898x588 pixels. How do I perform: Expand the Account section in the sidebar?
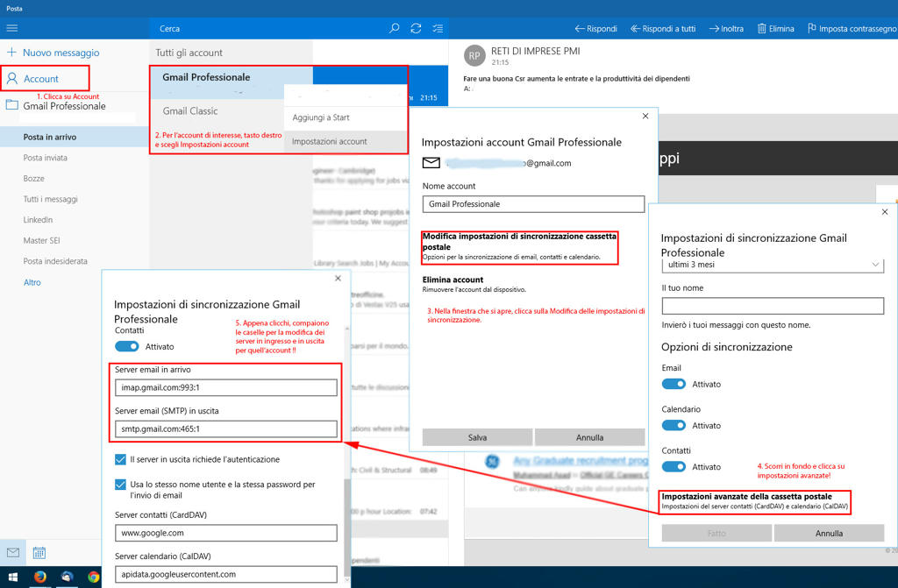41,79
